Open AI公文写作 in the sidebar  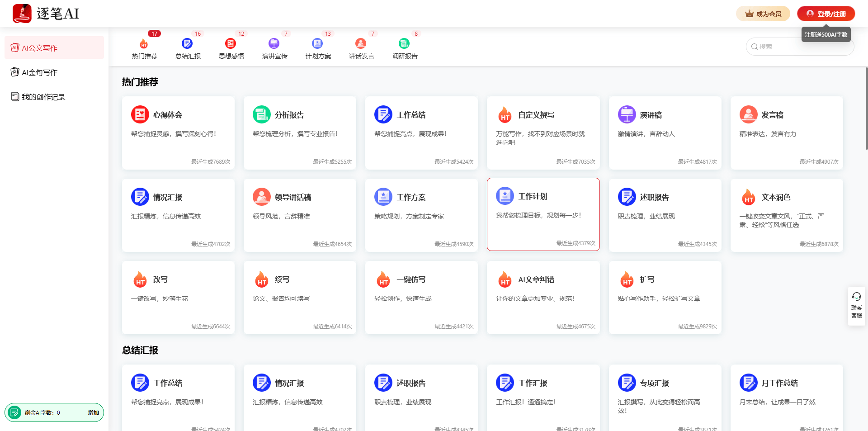point(54,48)
